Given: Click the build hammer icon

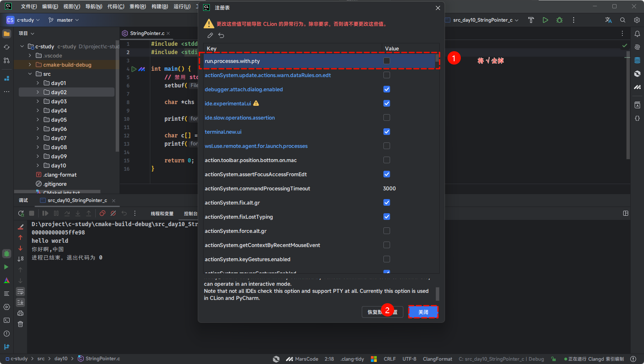Looking at the screenshot, I should (x=531, y=20).
